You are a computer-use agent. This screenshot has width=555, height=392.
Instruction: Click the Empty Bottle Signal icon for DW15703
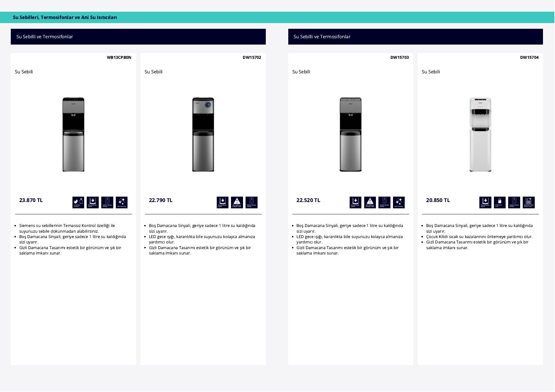[355, 203]
